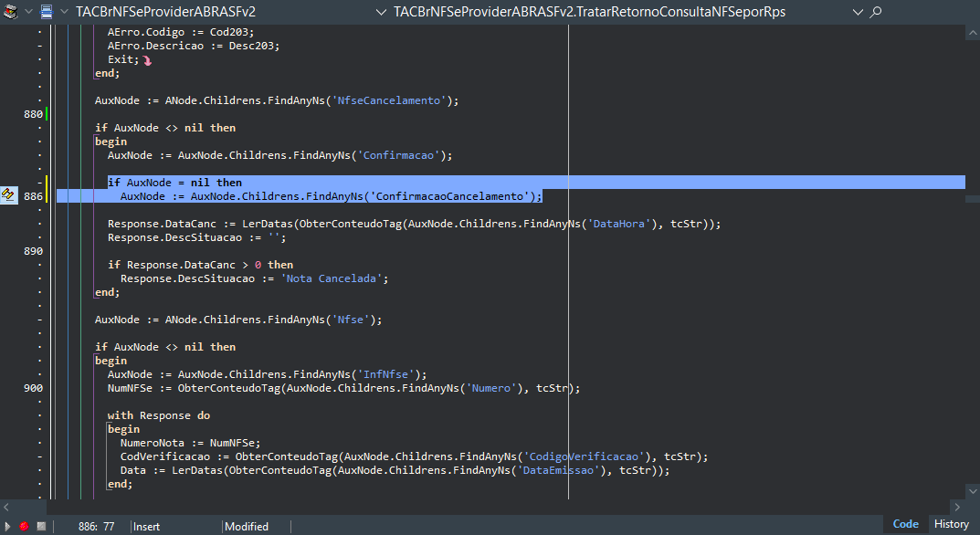Click 'NumeroNota := NumNFSe;' line
Image resolution: width=980 pixels, height=535 pixels.
(x=191, y=443)
